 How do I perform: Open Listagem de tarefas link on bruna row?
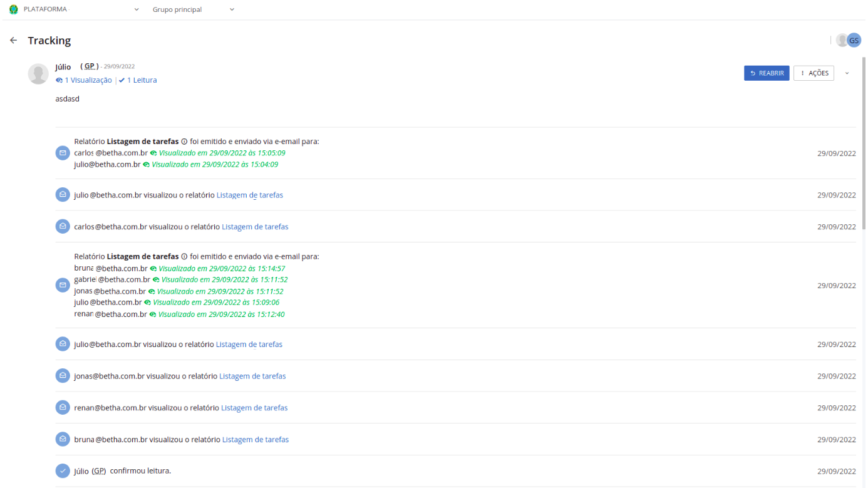pos(256,439)
